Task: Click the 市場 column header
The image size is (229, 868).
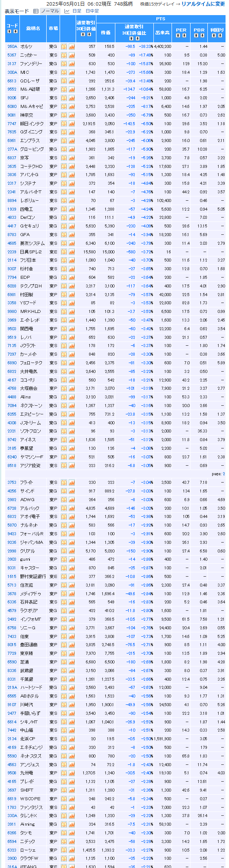Action: (x=53, y=28)
